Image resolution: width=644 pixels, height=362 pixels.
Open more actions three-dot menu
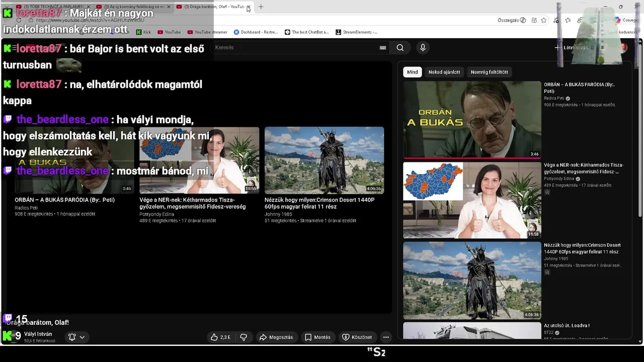click(386, 337)
